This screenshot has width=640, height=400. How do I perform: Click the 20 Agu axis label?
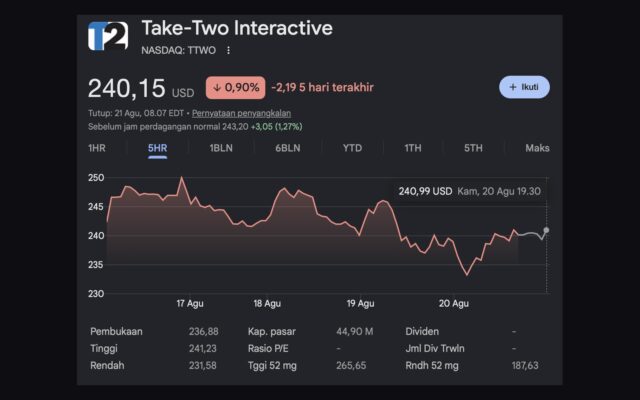(x=453, y=304)
